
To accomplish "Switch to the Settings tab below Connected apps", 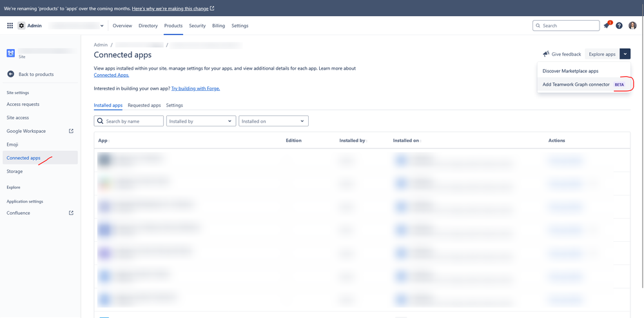I will pos(175,105).
